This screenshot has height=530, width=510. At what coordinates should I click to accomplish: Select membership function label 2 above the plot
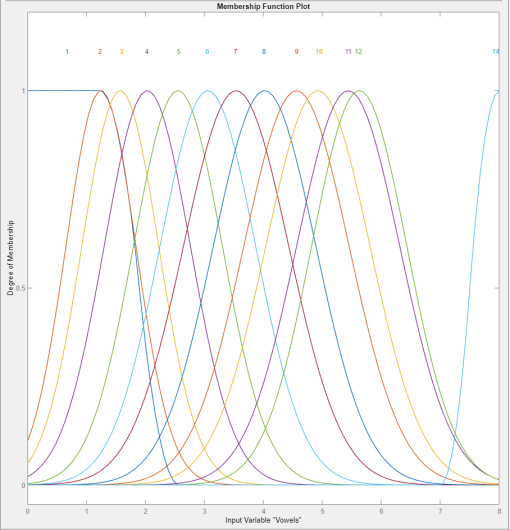click(100, 52)
